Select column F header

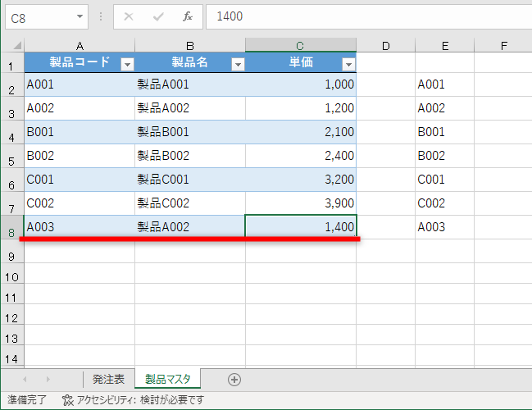click(x=503, y=45)
